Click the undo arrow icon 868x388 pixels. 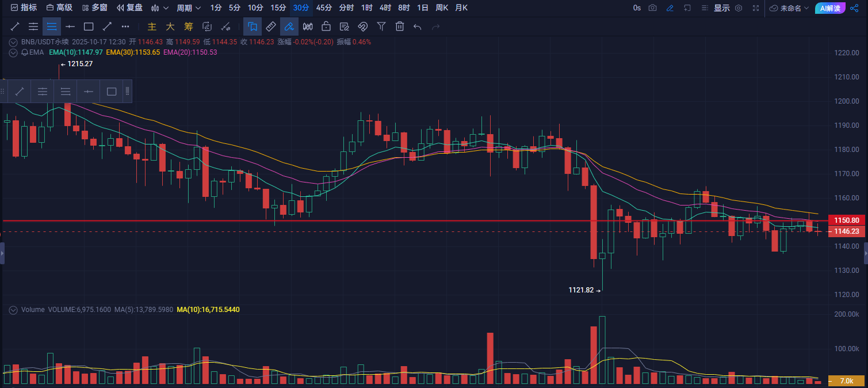click(x=418, y=26)
